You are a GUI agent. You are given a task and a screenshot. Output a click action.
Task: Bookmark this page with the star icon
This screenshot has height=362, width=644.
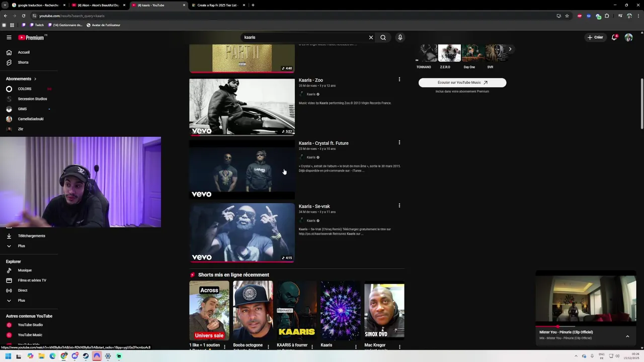[567, 16]
